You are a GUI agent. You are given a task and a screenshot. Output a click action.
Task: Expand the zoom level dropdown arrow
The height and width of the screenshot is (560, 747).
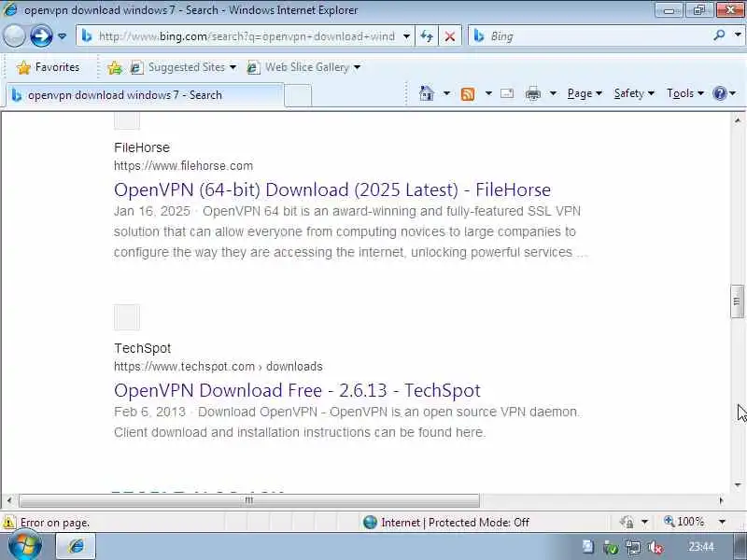pyautogui.click(x=722, y=523)
